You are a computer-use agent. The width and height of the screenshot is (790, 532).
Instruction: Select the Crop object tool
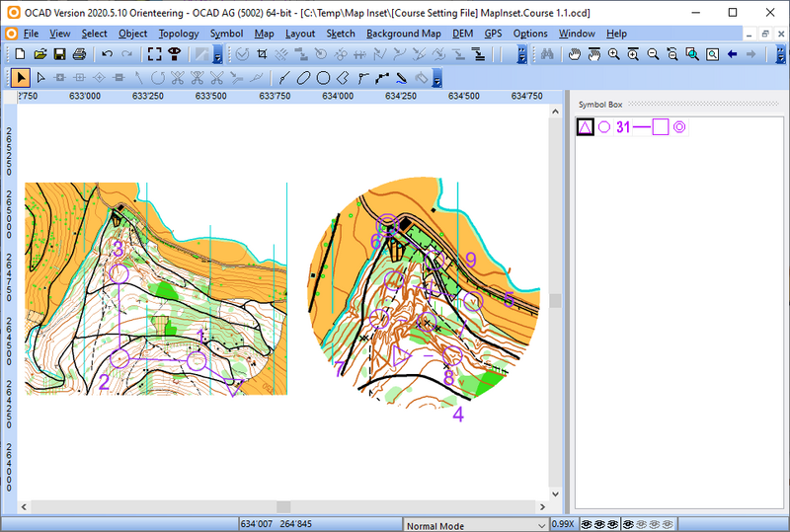click(262, 54)
